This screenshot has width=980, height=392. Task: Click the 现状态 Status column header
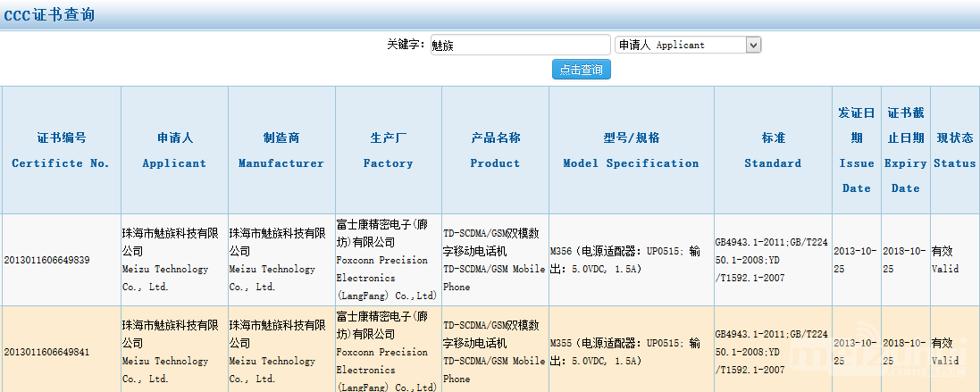tap(955, 150)
